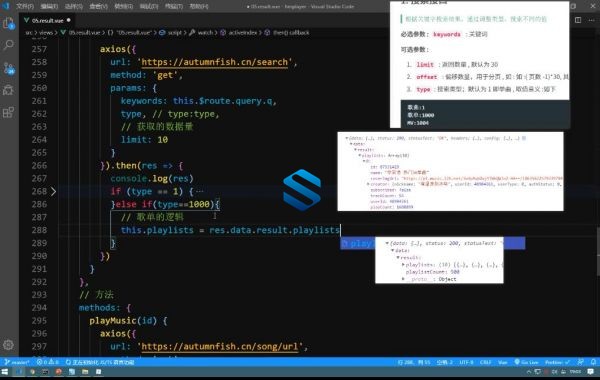Click the notifications bell in the status bar
The height and width of the screenshot is (380, 600).
[593, 362]
